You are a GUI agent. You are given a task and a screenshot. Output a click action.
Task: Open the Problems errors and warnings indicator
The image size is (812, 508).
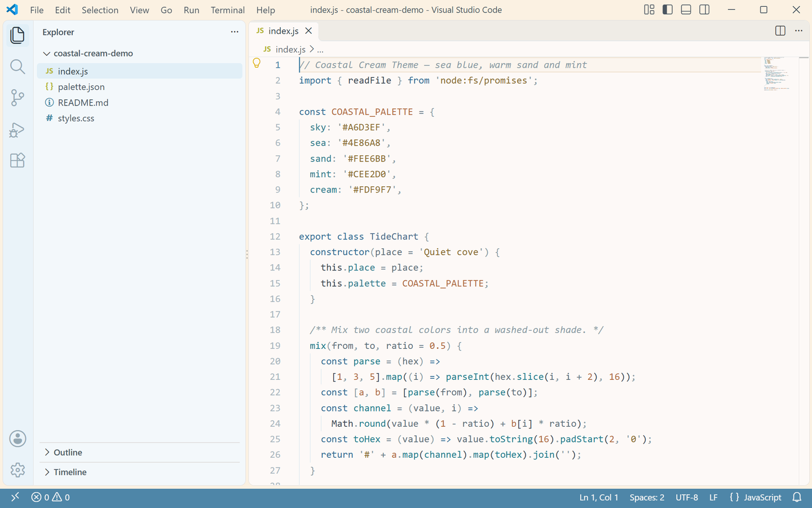[50, 497]
